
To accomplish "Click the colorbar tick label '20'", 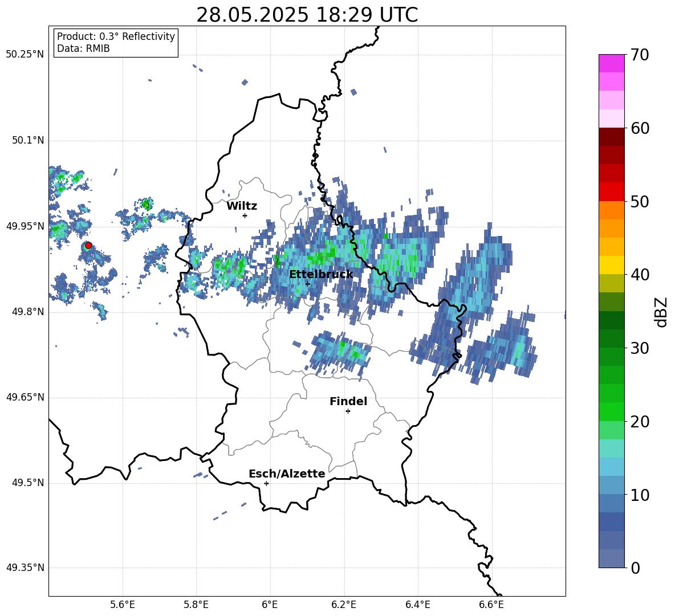I will [x=640, y=422].
